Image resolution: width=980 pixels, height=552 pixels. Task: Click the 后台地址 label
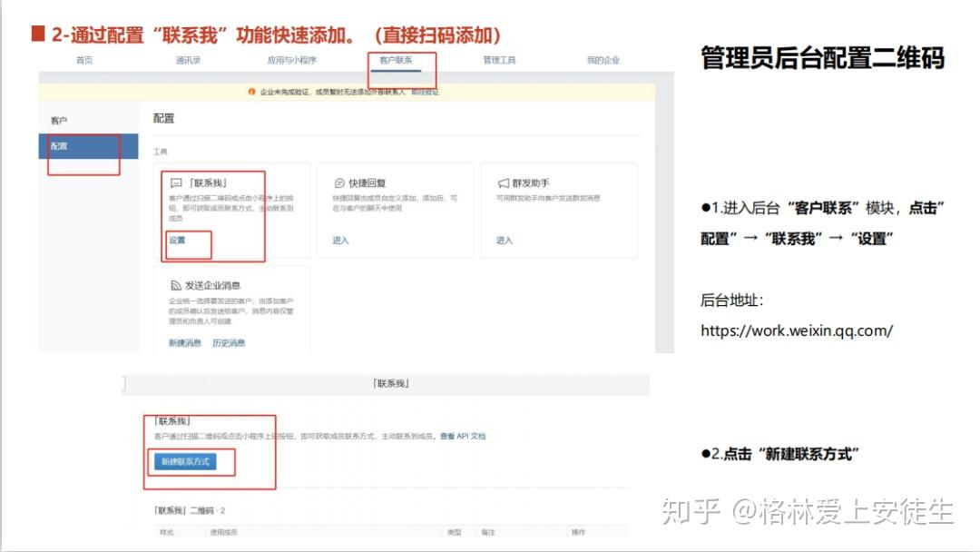(732, 301)
